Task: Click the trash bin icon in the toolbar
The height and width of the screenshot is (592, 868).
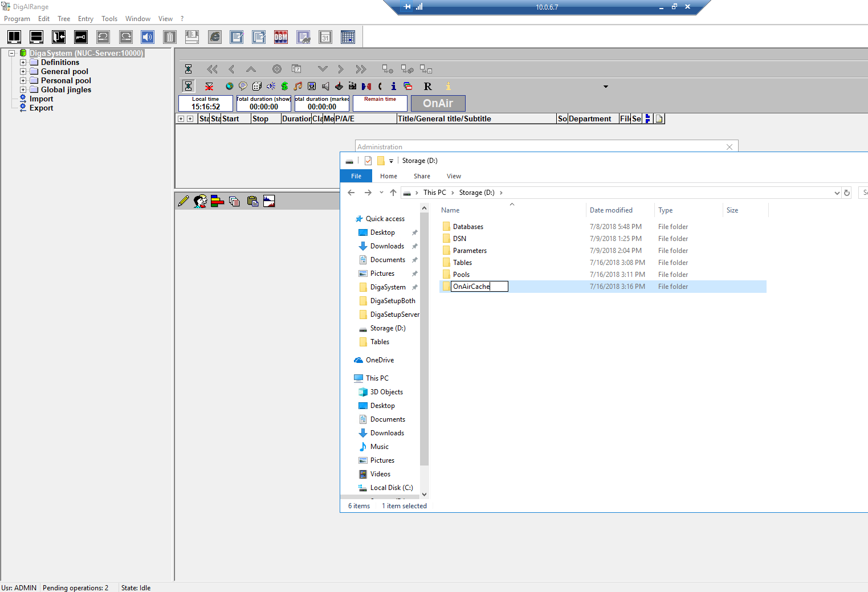Action: click(169, 38)
